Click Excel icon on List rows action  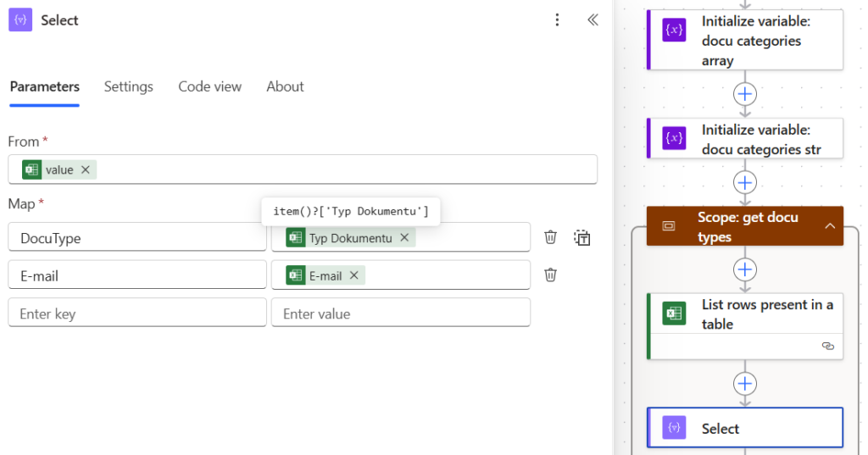coord(674,314)
